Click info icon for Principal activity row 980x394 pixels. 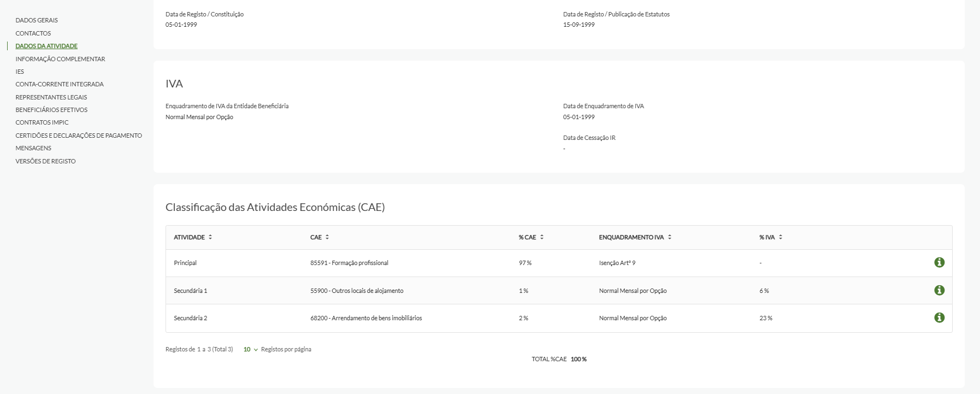(x=939, y=263)
